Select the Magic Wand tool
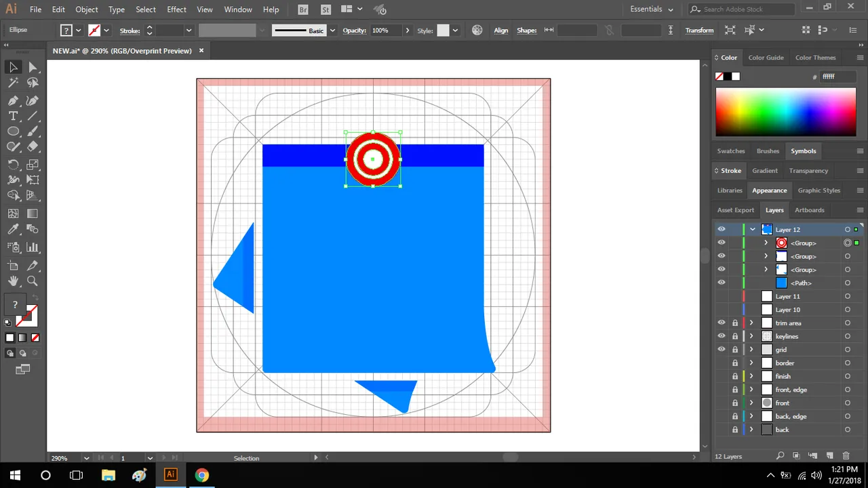The height and width of the screenshot is (488, 868). (x=13, y=83)
